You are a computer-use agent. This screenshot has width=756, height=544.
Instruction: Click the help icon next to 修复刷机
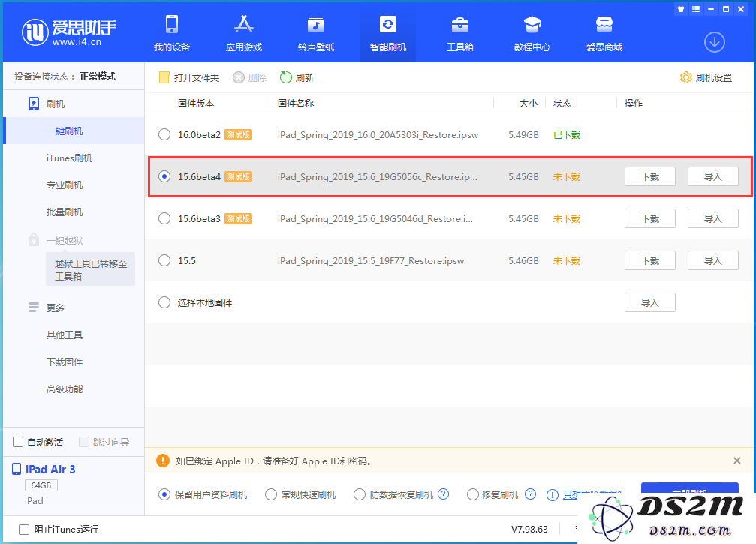tap(530, 494)
